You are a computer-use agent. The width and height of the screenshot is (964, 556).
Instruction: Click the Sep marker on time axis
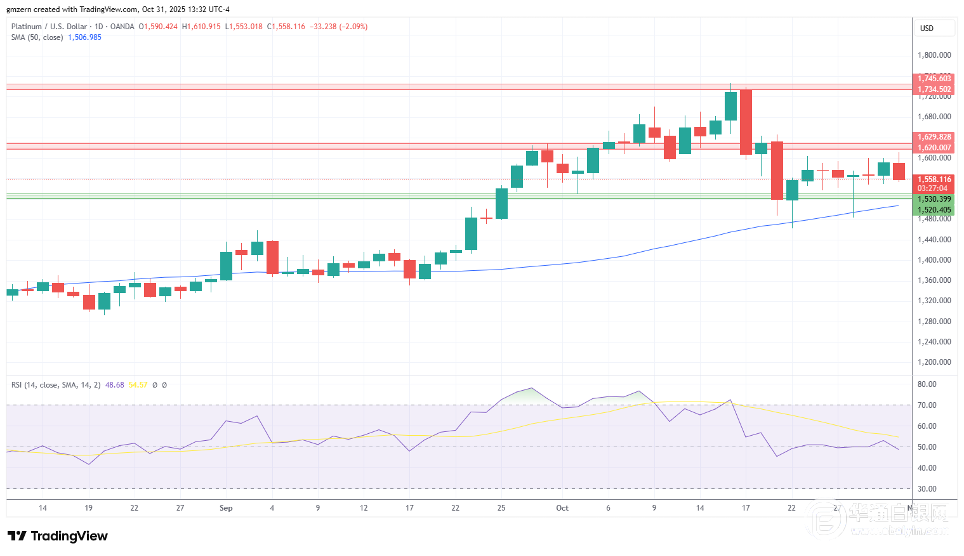point(225,508)
